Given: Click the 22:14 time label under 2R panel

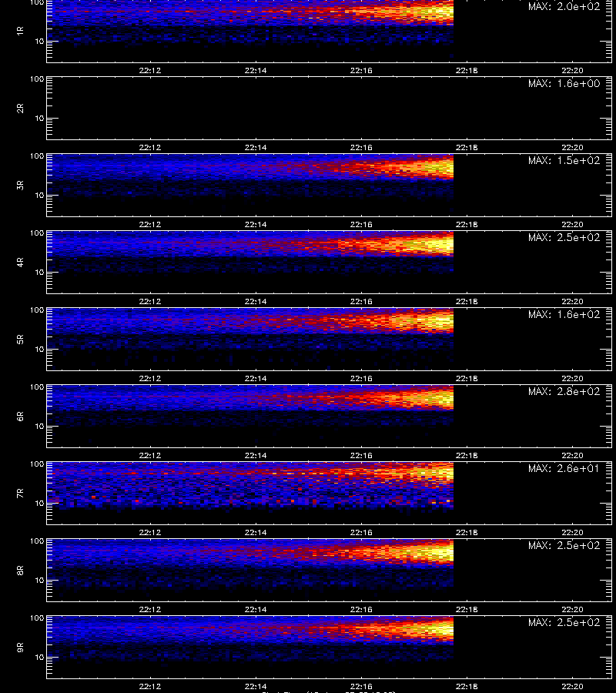Looking at the screenshot, I should coord(256,148).
